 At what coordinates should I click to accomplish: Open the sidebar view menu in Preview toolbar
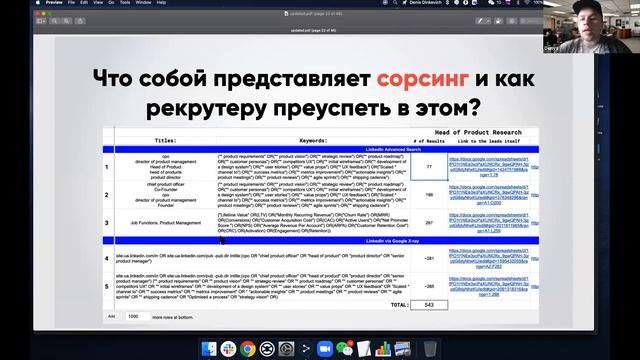(x=41, y=21)
